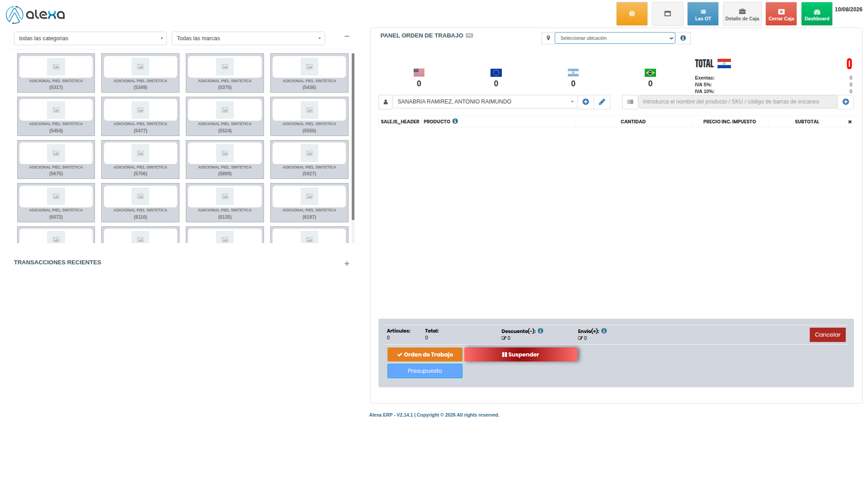Click the SUBTOTAL column header

807,122
